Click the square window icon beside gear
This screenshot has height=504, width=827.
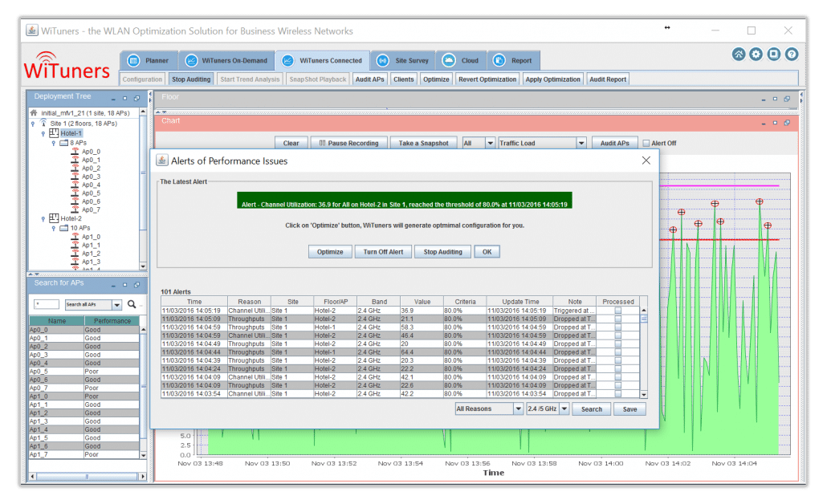(x=774, y=55)
